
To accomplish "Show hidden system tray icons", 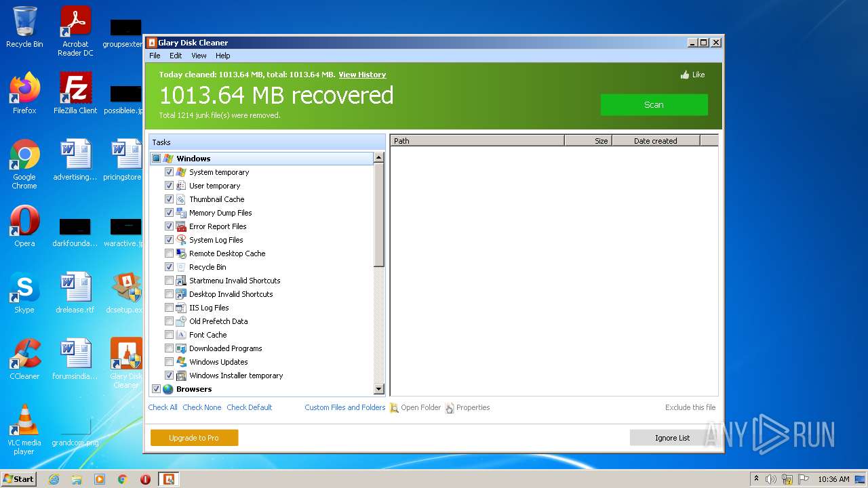I will 756,479.
